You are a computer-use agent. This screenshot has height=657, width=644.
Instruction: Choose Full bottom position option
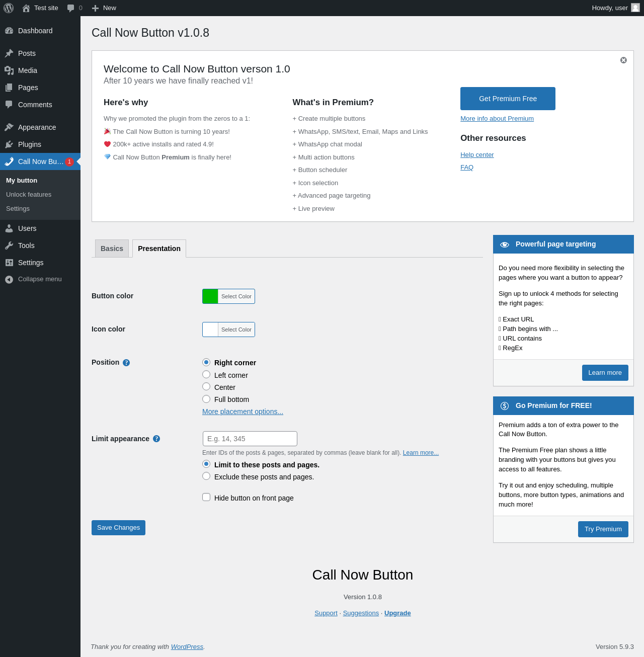206,399
